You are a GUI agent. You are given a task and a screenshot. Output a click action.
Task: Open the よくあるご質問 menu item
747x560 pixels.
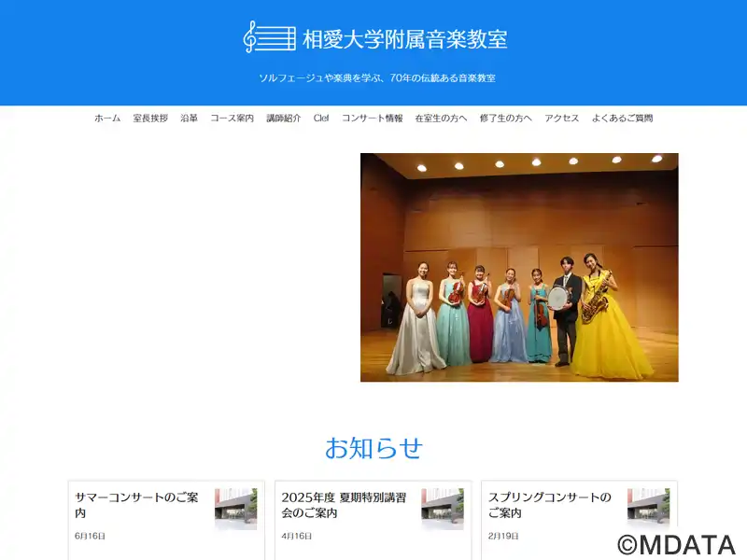pos(622,119)
